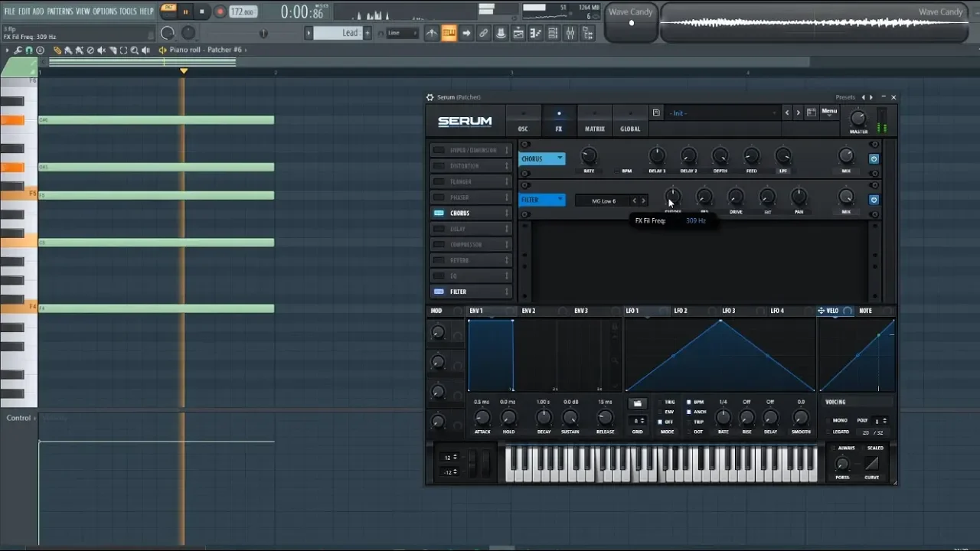980x551 pixels.
Task: Click Serum save preset disk icon
Action: click(656, 112)
